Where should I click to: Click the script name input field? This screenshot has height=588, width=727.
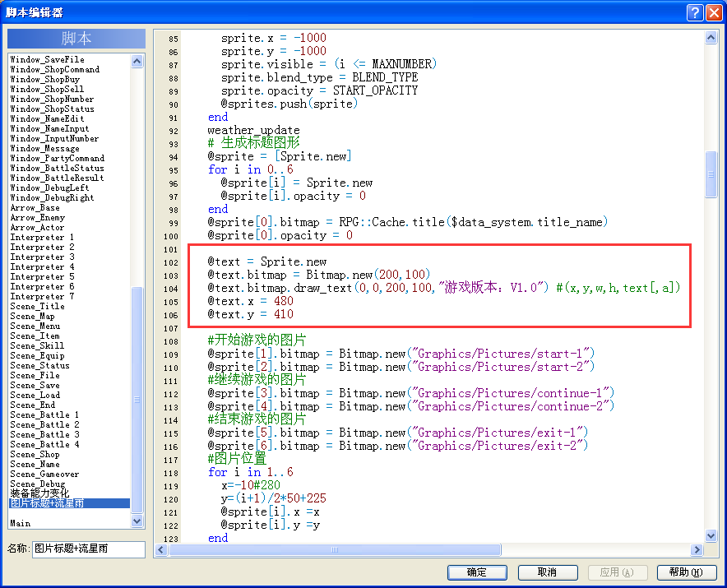point(89,549)
